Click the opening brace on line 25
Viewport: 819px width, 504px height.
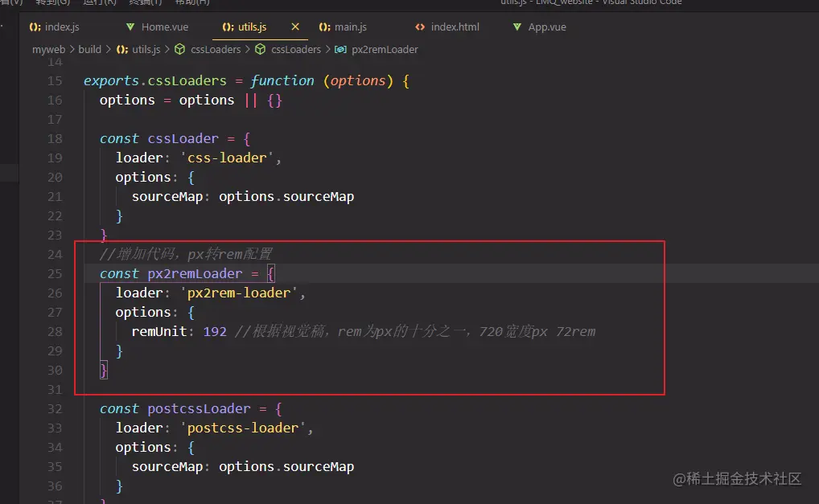click(270, 274)
